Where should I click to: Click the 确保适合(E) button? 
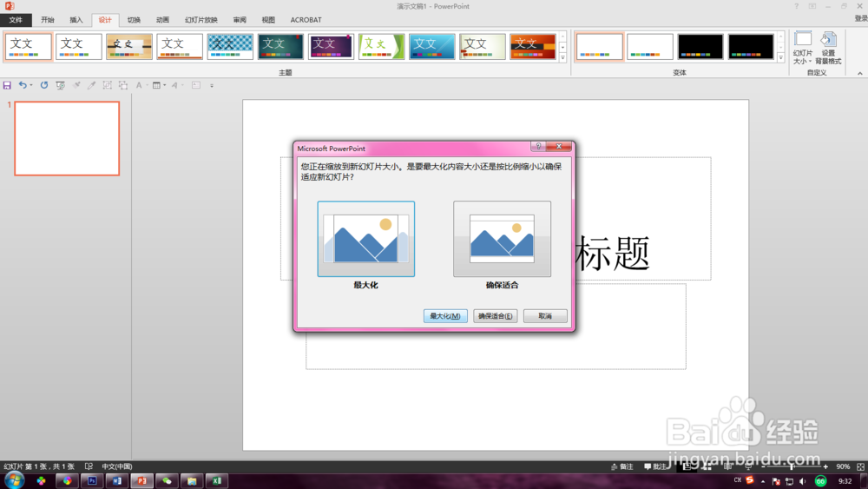(x=496, y=315)
